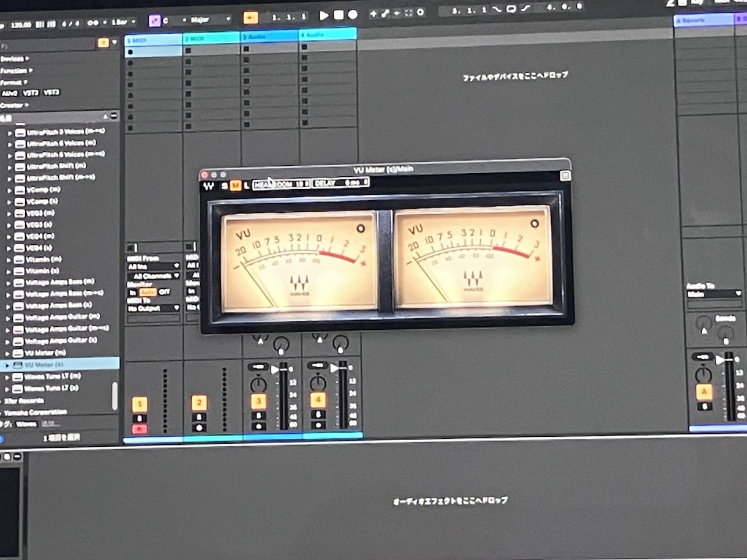
Task: Select M mode in VU Meter toolbar
Action: (x=235, y=185)
